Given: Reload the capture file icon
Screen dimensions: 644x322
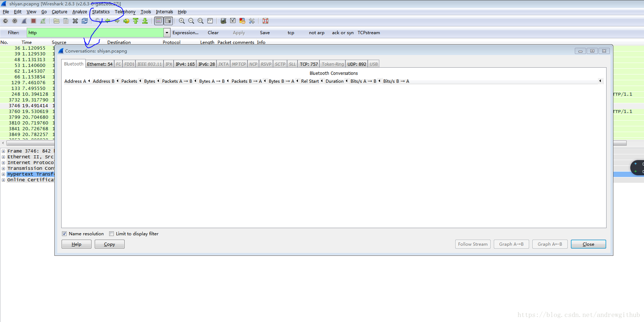Looking at the screenshot, I should coord(85,21).
